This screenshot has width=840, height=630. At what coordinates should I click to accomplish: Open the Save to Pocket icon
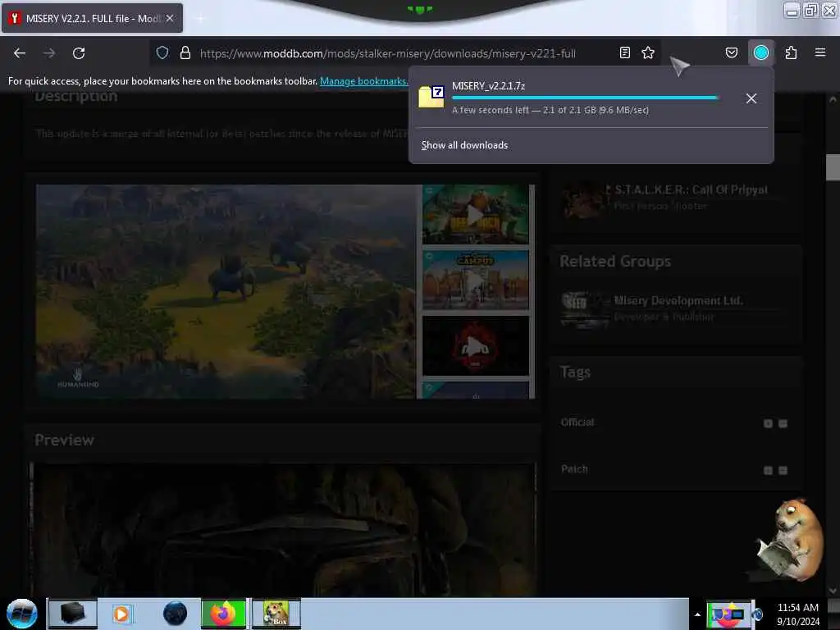[731, 52]
